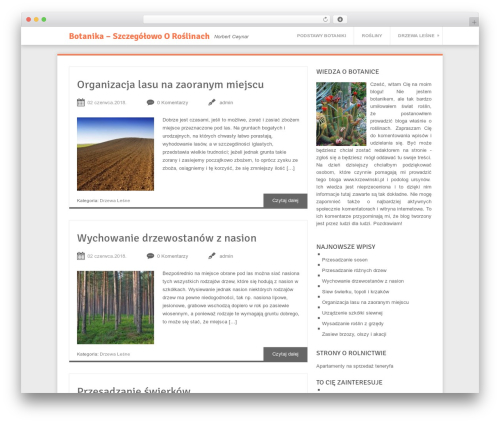Click calendar icon on Wychowanie drzewostanów post
This screenshot has width=500, height=423.
81,256
